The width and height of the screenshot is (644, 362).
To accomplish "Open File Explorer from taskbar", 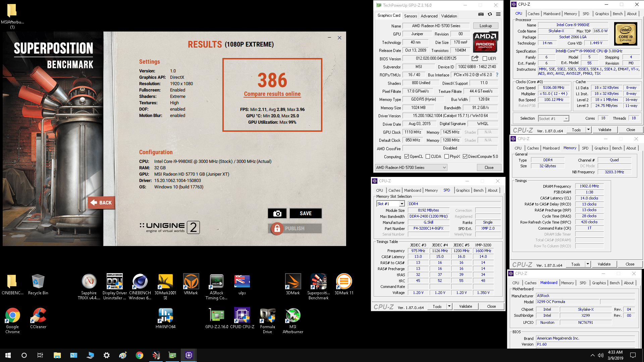I will point(57,355).
